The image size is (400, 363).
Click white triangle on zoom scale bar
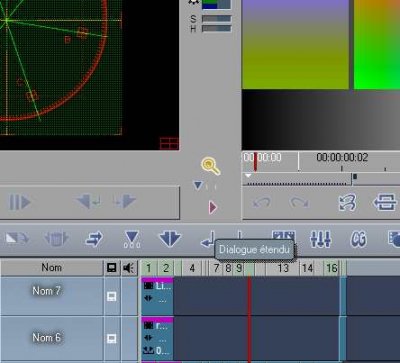tap(248, 175)
